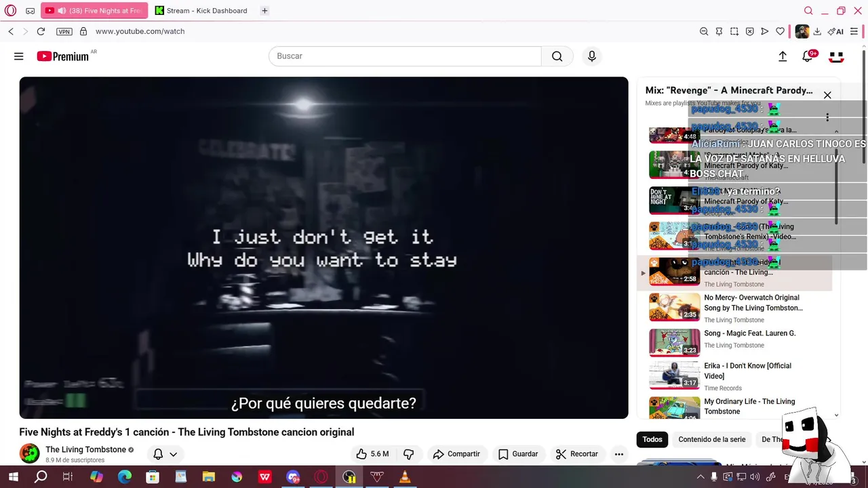868x488 pixels.
Task: Open the player send icon
Action: point(765,31)
